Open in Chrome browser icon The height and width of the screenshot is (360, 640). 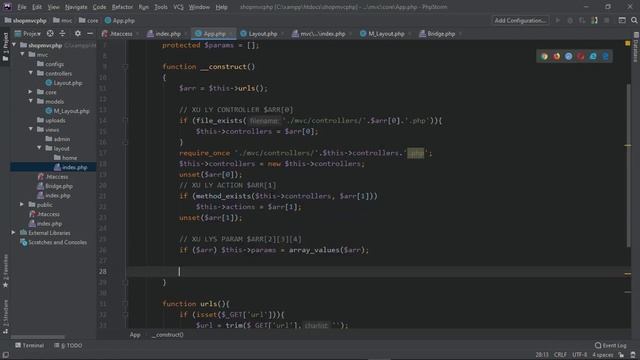[x=544, y=57]
